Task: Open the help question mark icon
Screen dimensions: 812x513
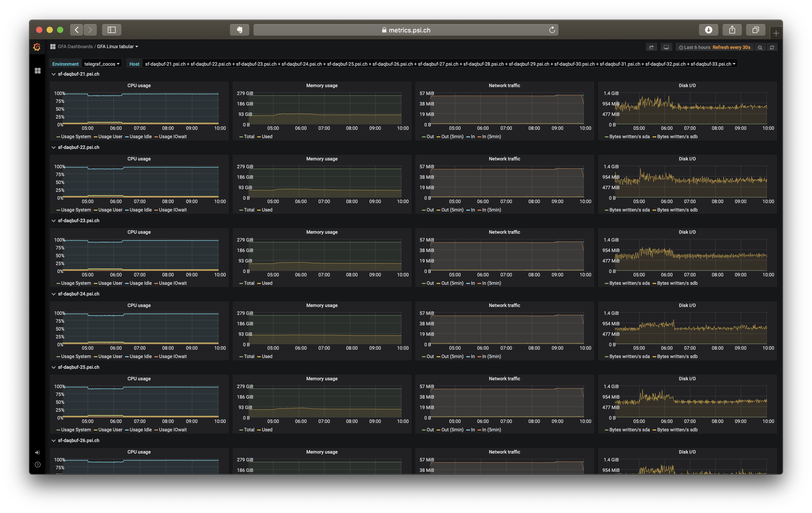Action: (x=37, y=465)
